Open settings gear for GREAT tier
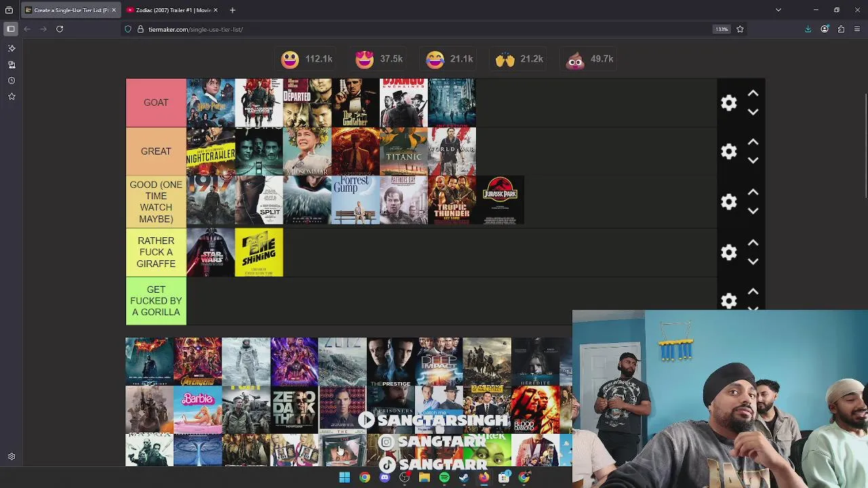Screen dimensions: 868x488 click(x=729, y=151)
